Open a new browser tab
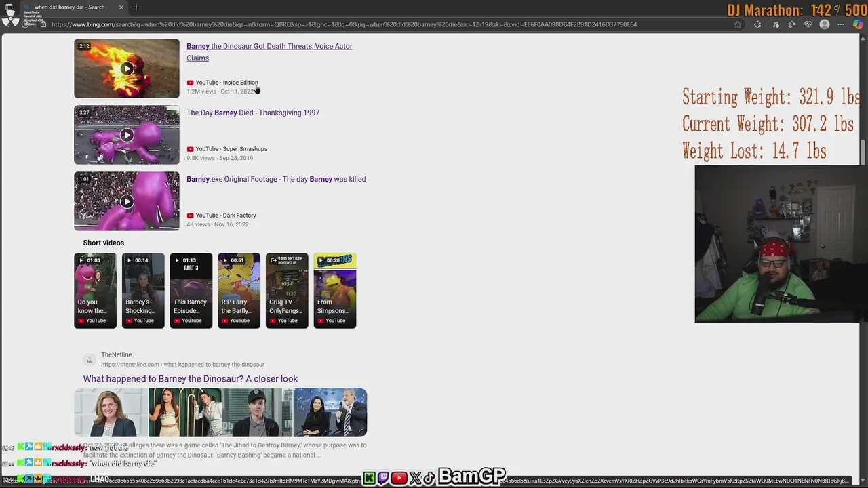Image resolution: width=868 pixels, height=488 pixels. [x=136, y=7]
